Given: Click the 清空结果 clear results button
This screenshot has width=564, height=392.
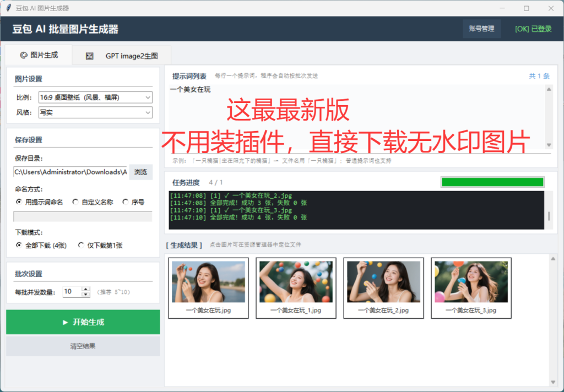Looking at the screenshot, I should pos(83,346).
